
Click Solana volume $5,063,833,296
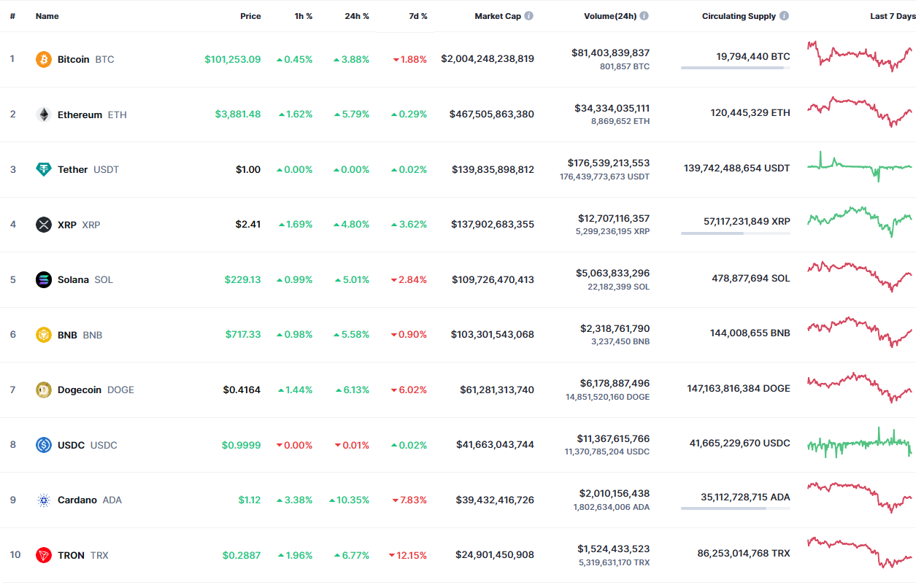point(614,273)
